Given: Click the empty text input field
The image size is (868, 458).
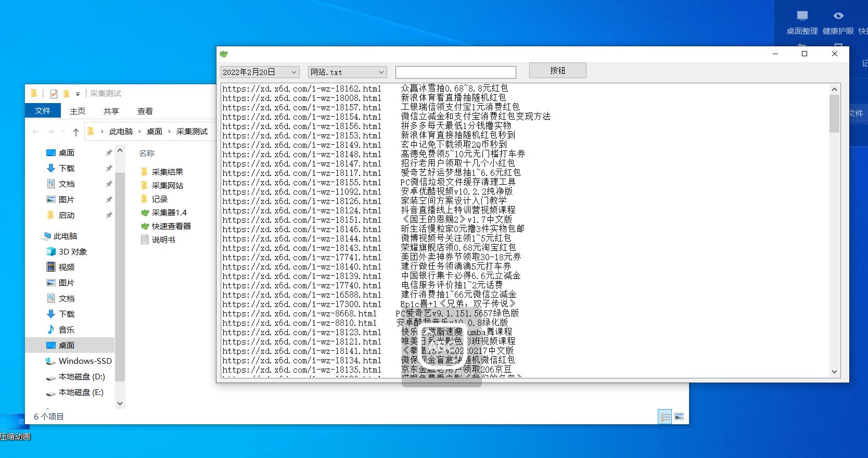Looking at the screenshot, I should coord(456,72).
